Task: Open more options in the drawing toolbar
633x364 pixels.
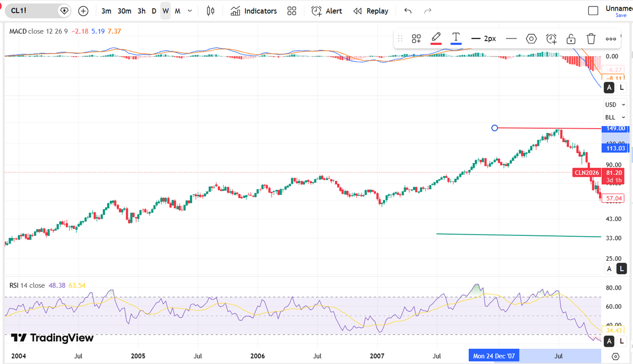Action: coord(611,39)
